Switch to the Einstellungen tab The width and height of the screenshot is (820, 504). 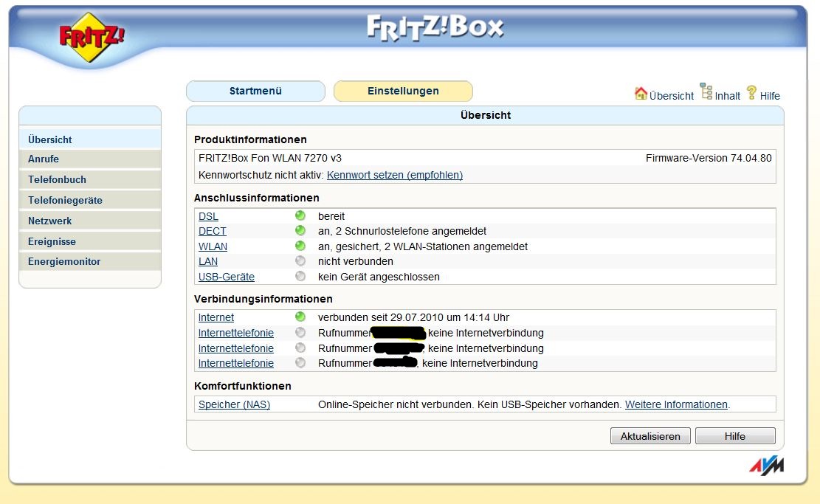pyautogui.click(x=403, y=91)
